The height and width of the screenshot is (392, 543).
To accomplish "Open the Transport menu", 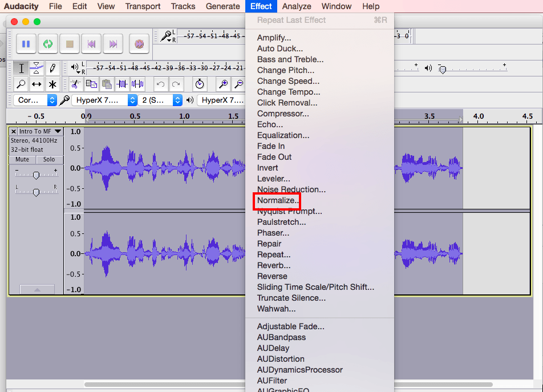I will click(x=143, y=6).
